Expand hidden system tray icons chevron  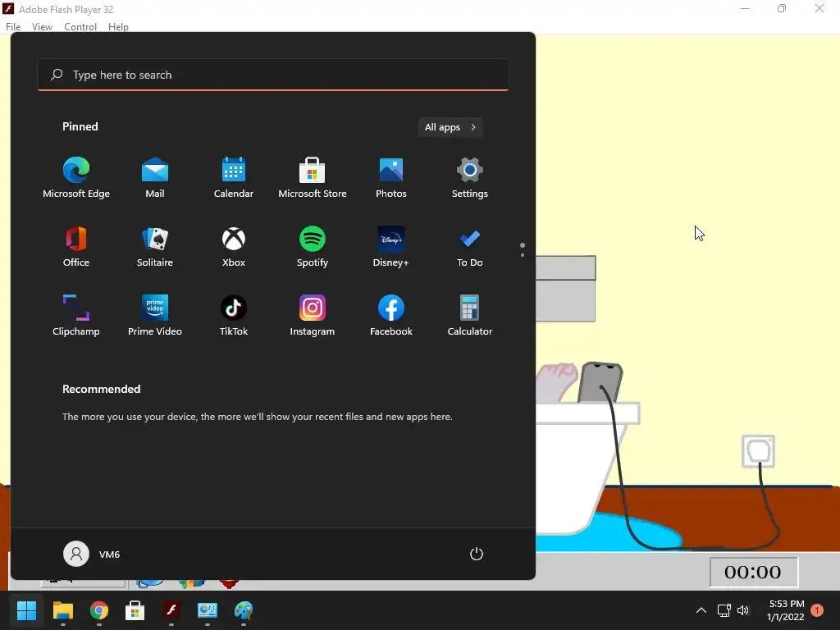[x=701, y=610]
